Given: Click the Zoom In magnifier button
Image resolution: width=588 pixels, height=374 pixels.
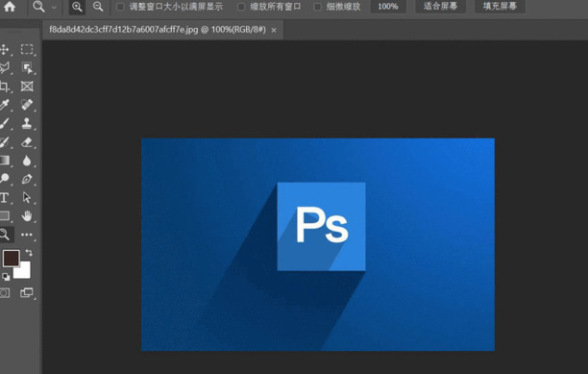Looking at the screenshot, I should tap(77, 7).
